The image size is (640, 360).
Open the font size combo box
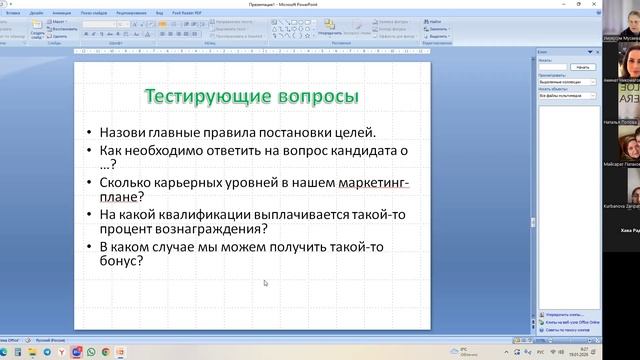(123, 24)
